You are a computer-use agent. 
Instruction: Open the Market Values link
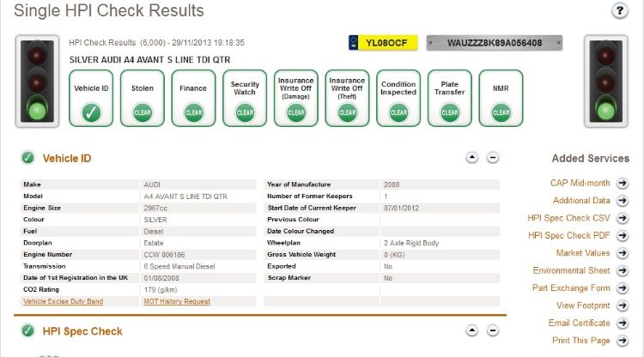[583, 253]
